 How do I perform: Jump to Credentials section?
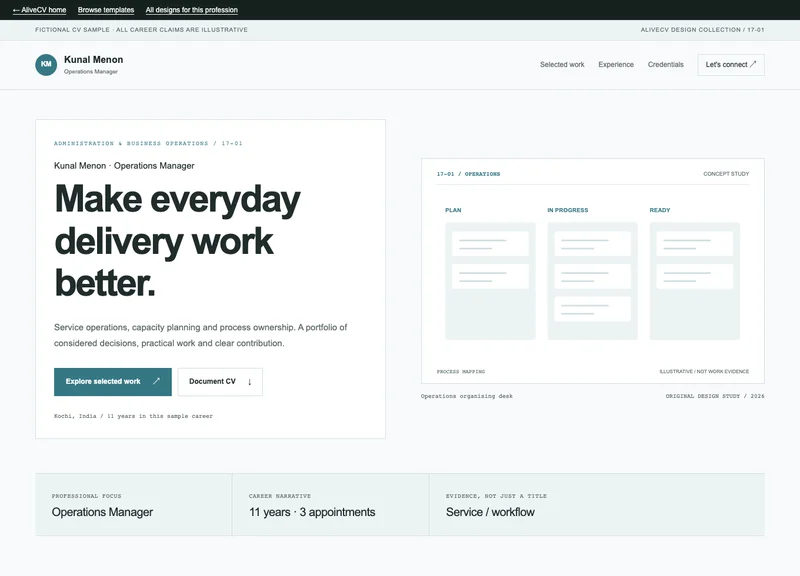(x=665, y=64)
